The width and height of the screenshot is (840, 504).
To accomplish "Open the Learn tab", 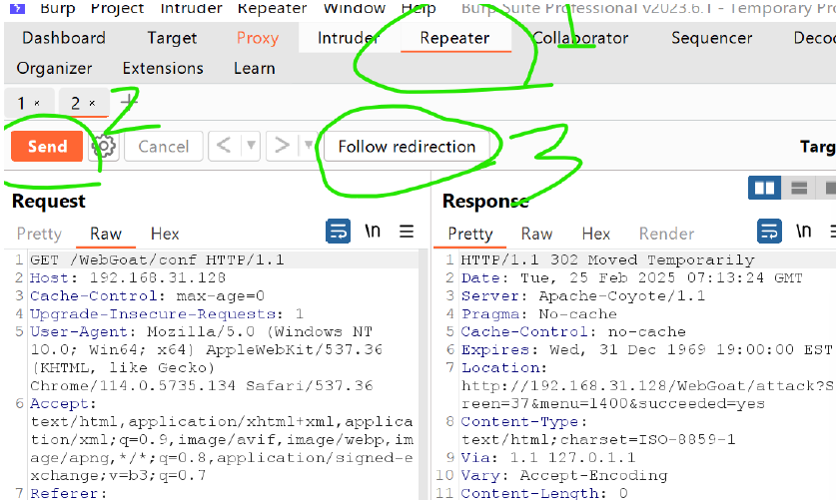I will coord(255,68).
